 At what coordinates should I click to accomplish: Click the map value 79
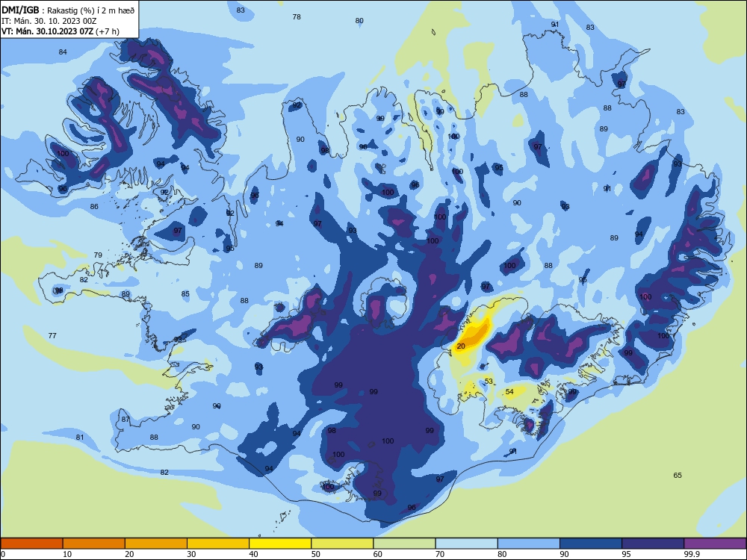pyautogui.click(x=98, y=255)
